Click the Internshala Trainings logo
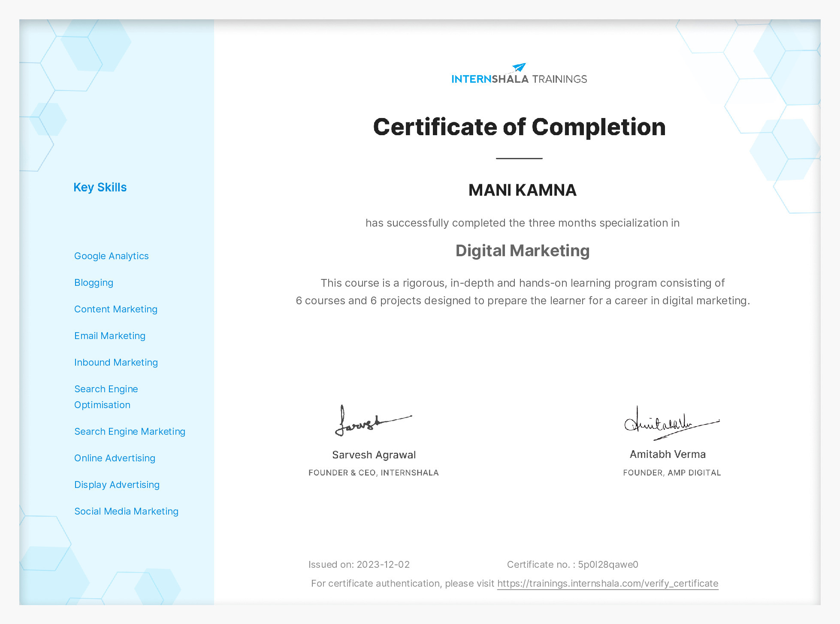The width and height of the screenshot is (840, 624). (519, 74)
